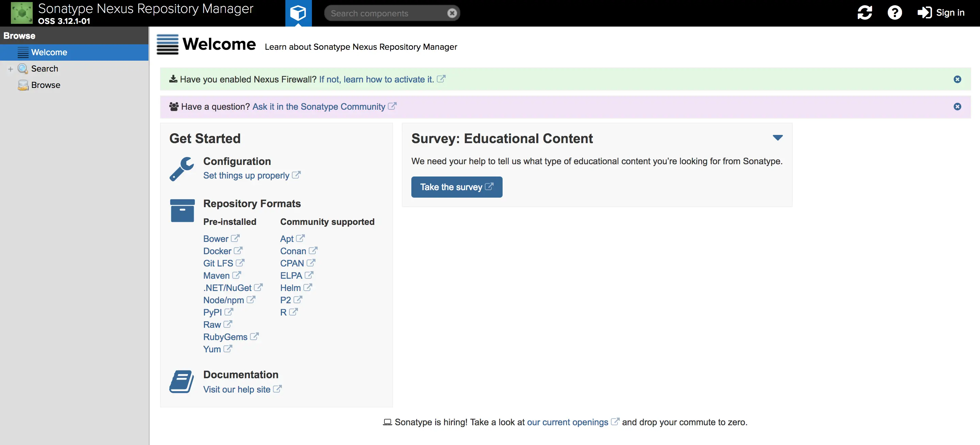
Task: Click the refresh icon in top bar
Action: pos(864,13)
